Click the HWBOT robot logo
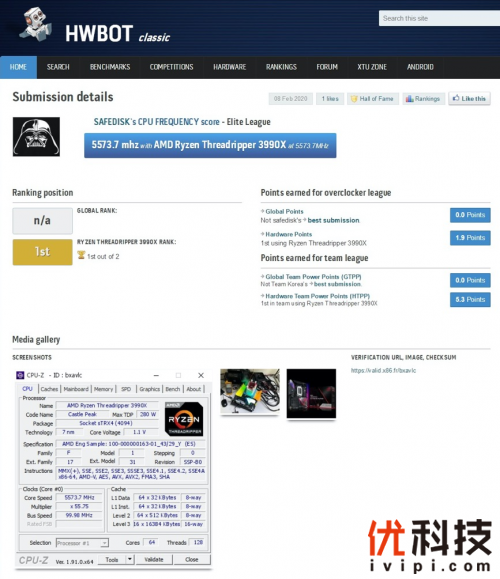 [x=35, y=24]
